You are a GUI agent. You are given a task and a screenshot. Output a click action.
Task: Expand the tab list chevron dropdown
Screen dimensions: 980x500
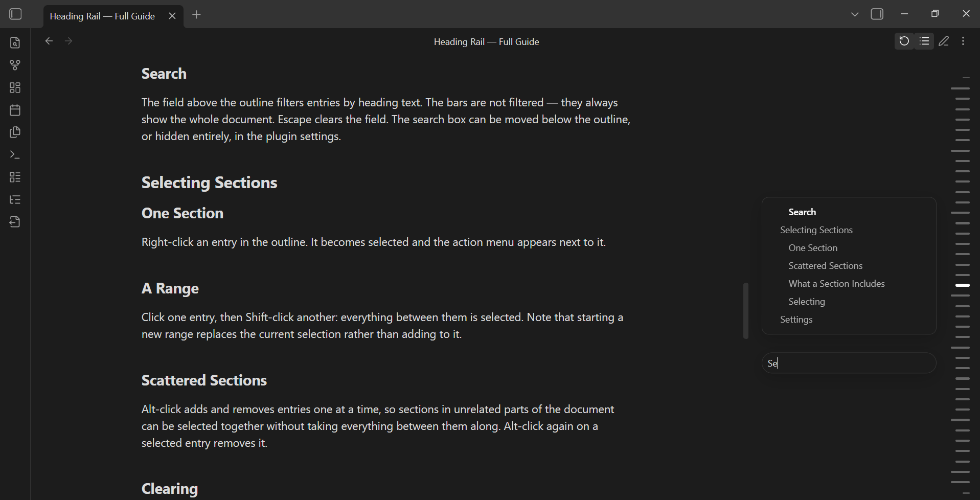pyautogui.click(x=855, y=14)
